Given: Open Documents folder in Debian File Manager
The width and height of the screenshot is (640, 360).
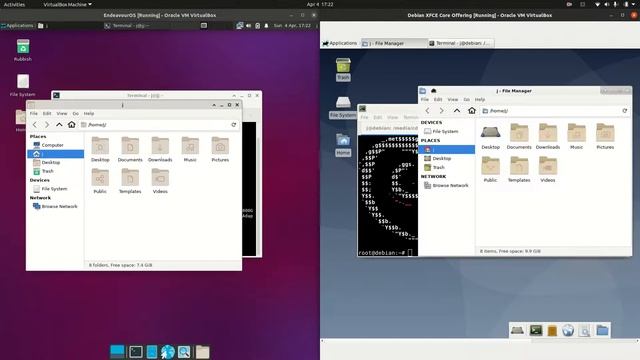Looking at the screenshot, I should (x=519, y=136).
